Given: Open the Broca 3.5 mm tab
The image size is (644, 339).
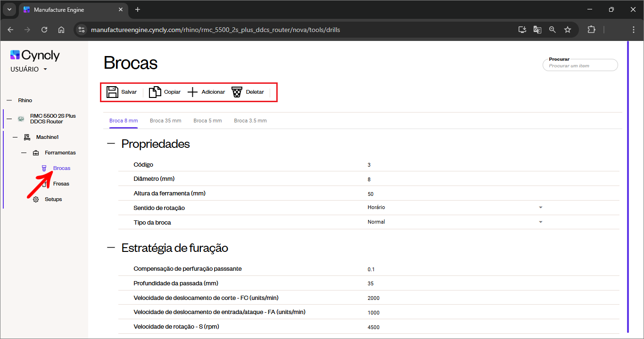Looking at the screenshot, I should [250, 121].
